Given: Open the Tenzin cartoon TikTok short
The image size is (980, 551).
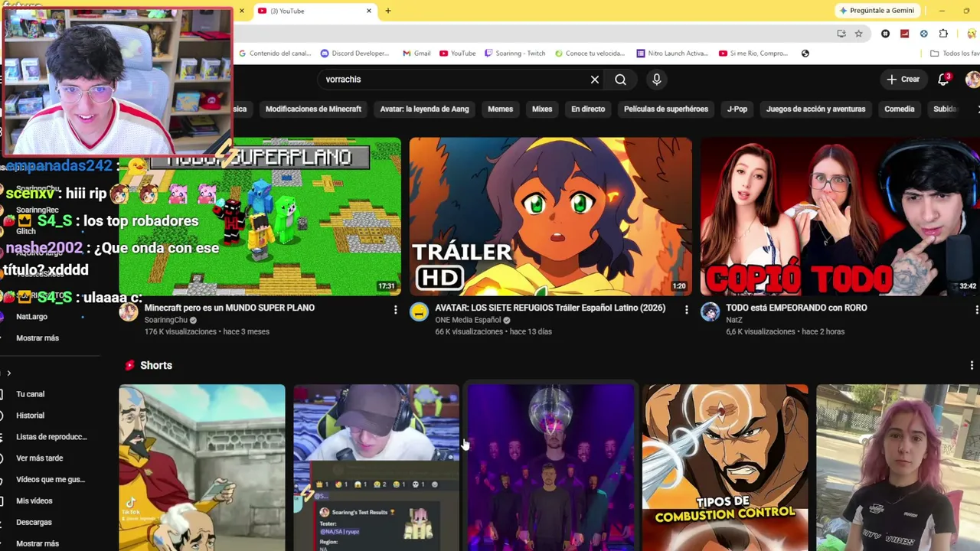Looking at the screenshot, I should pos(202,468).
